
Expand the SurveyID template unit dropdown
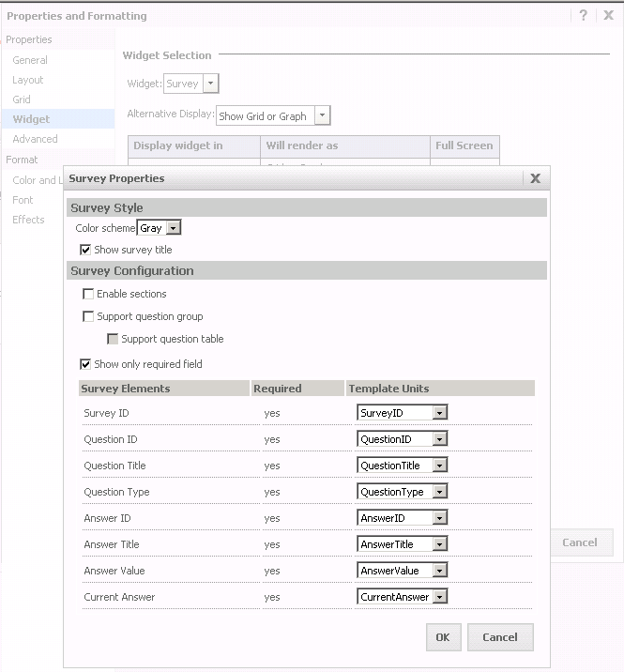439,413
